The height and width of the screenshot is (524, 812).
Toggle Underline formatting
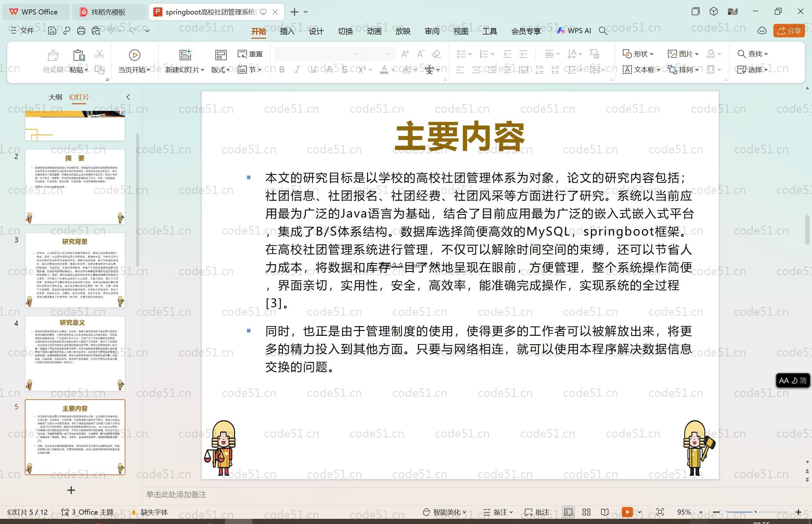click(313, 70)
